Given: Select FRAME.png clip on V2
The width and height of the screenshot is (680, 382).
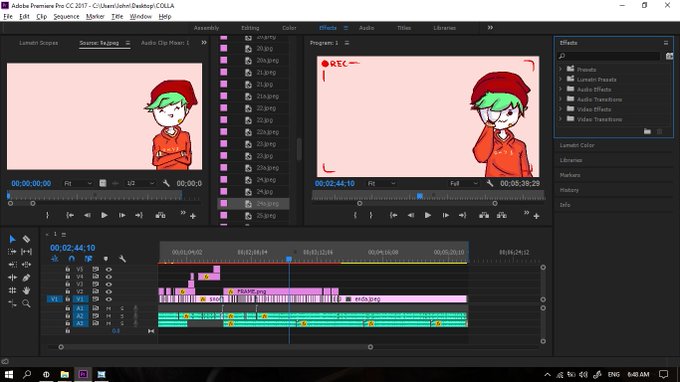Looking at the screenshot, I should [x=273, y=291].
